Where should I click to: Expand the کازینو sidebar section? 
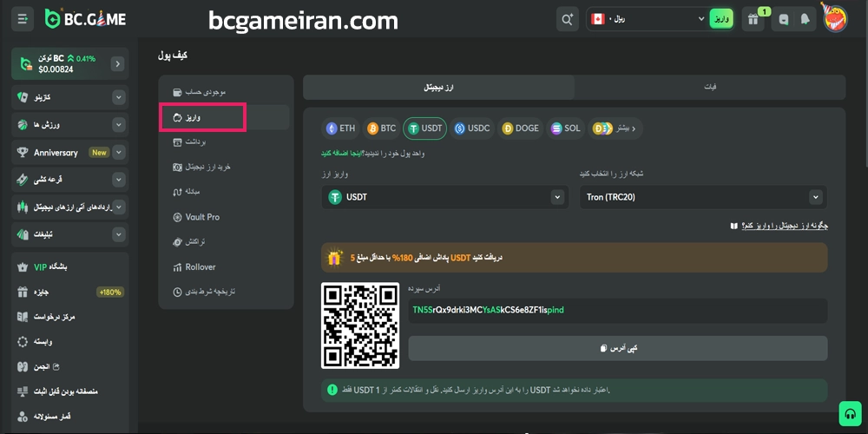tap(118, 98)
